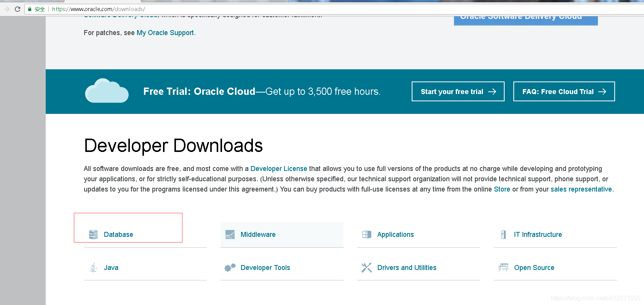Click the Middleware category icon
Viewport: 644px width, 305px height.
[230, 235]
